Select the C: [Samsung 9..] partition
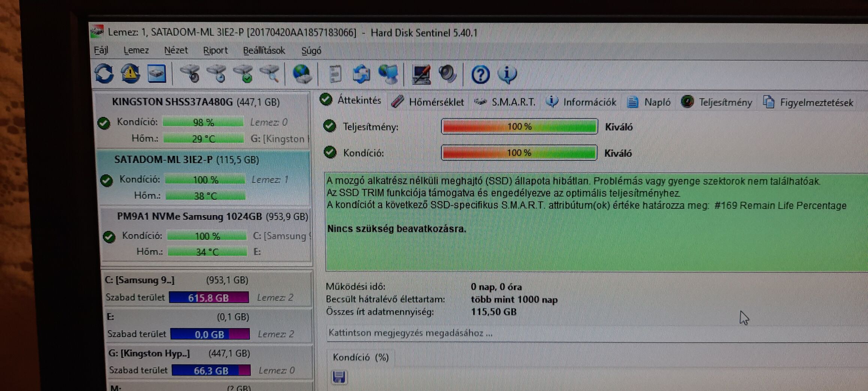868x391 pixels. (207, 289)
